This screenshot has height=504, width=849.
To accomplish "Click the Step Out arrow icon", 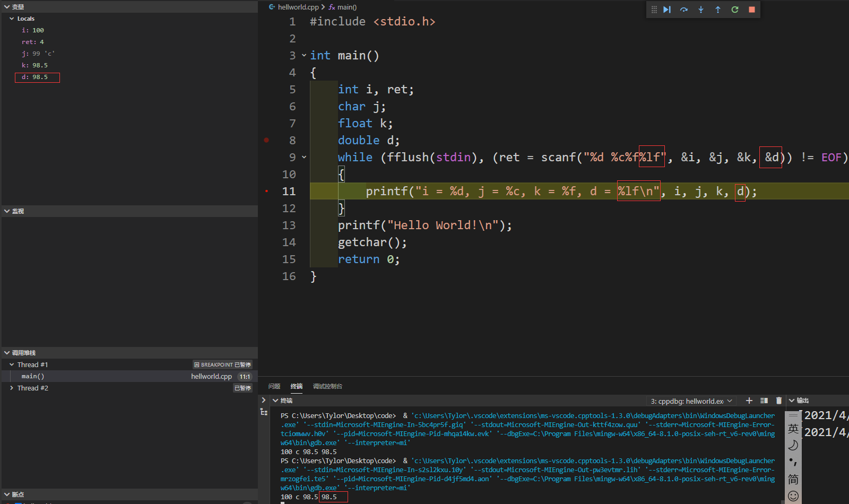I will coord(718,10).
